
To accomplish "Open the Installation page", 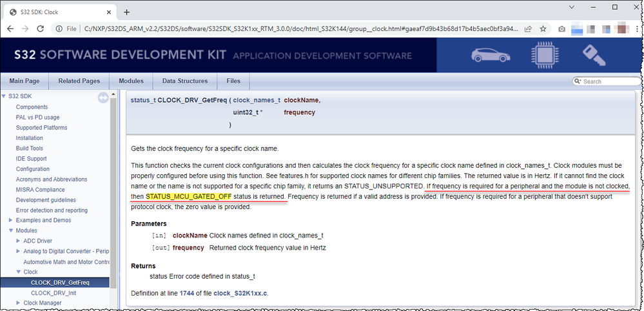I will pos(29,137).
